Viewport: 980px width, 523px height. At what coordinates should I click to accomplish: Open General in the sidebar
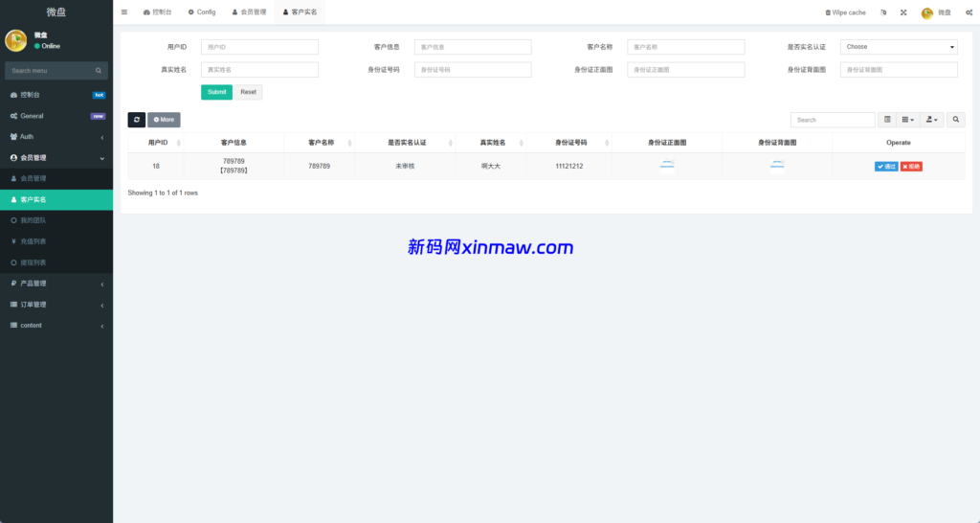coord(56,116)
